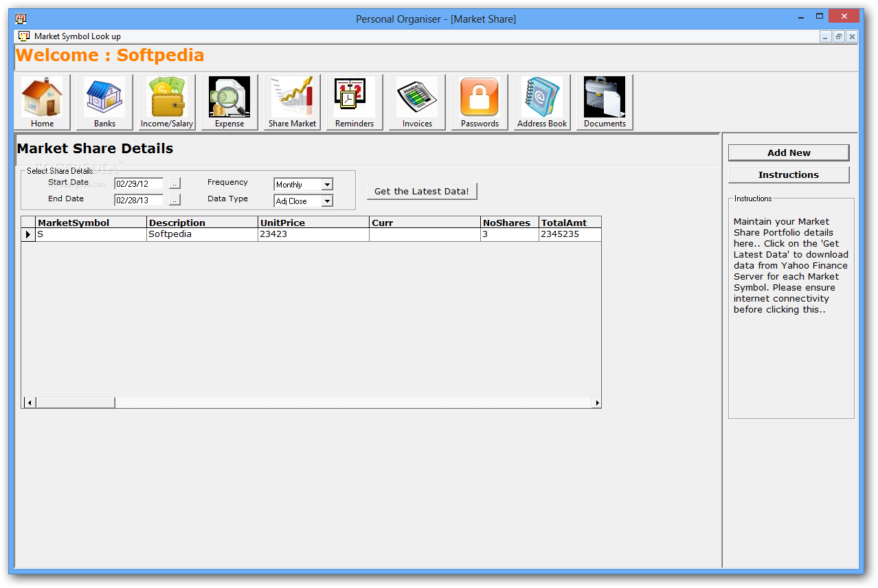Click the UnitPrice column header
This screenshot has width=878, height=588.
(x=314, y=223)
